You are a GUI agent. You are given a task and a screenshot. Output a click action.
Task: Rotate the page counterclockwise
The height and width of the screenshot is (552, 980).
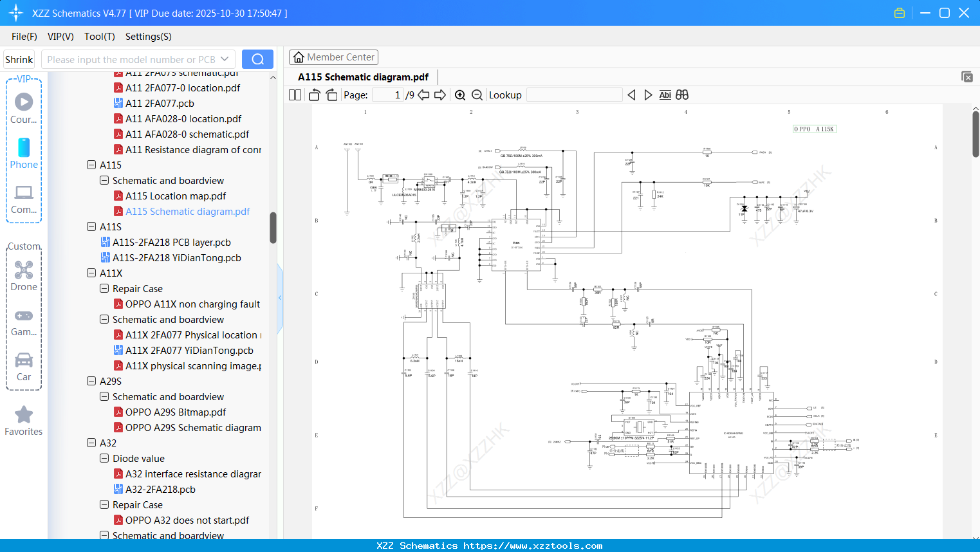(314, 95)
